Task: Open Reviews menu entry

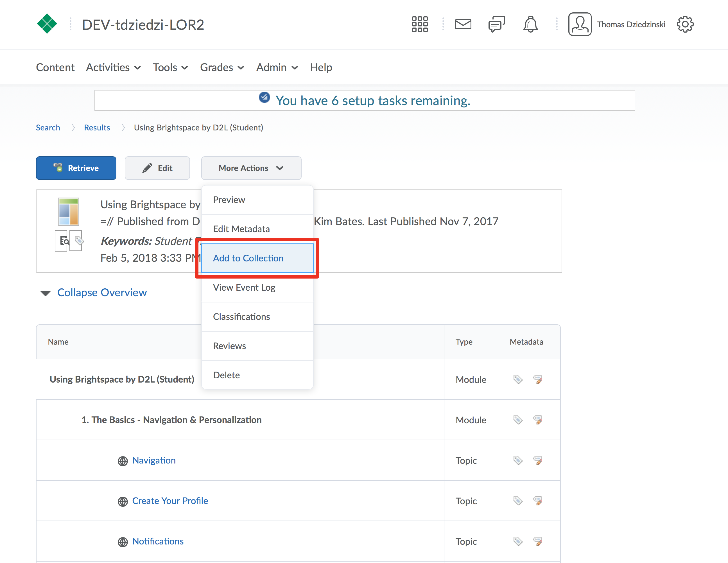Action: (257, 346)
